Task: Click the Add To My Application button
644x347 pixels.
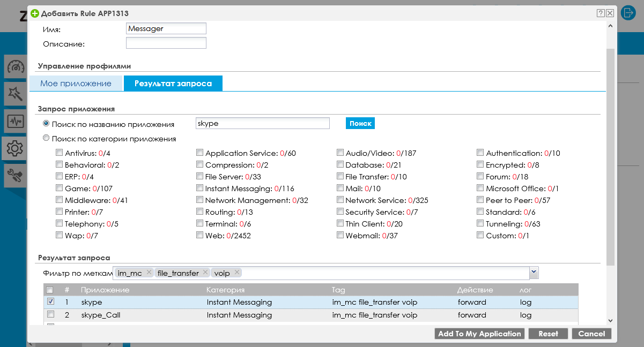Action: [479, 334]
